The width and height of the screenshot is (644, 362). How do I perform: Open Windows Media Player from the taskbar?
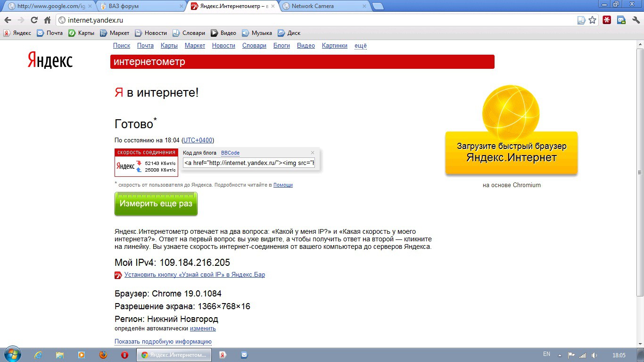click(82, 355)
